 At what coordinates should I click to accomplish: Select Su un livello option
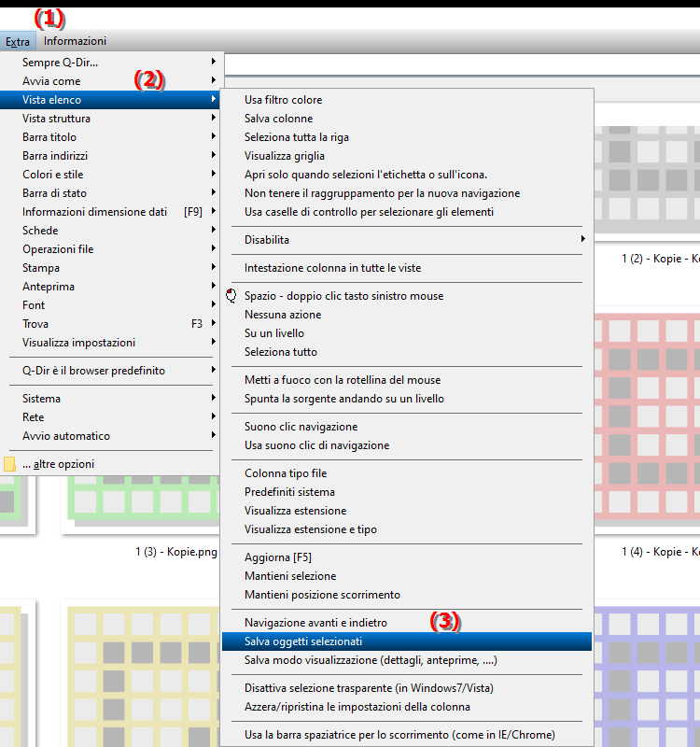pyautogui.click(x=407, y=333)
